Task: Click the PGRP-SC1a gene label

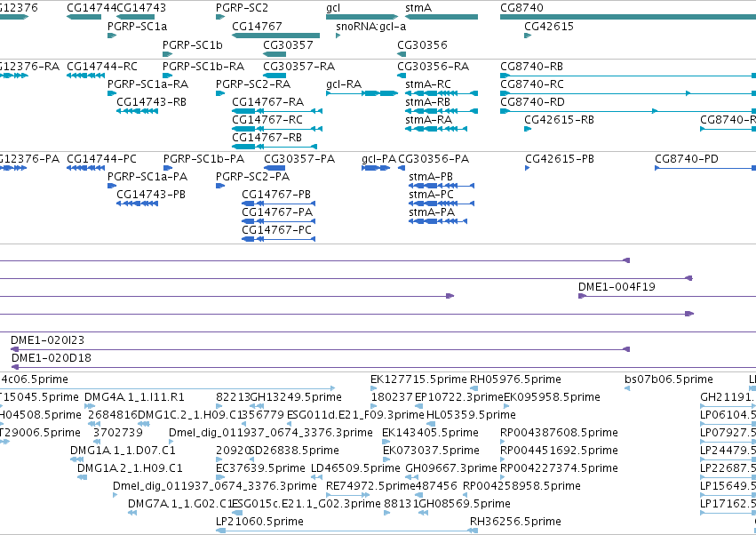Action: coord(137,26)
